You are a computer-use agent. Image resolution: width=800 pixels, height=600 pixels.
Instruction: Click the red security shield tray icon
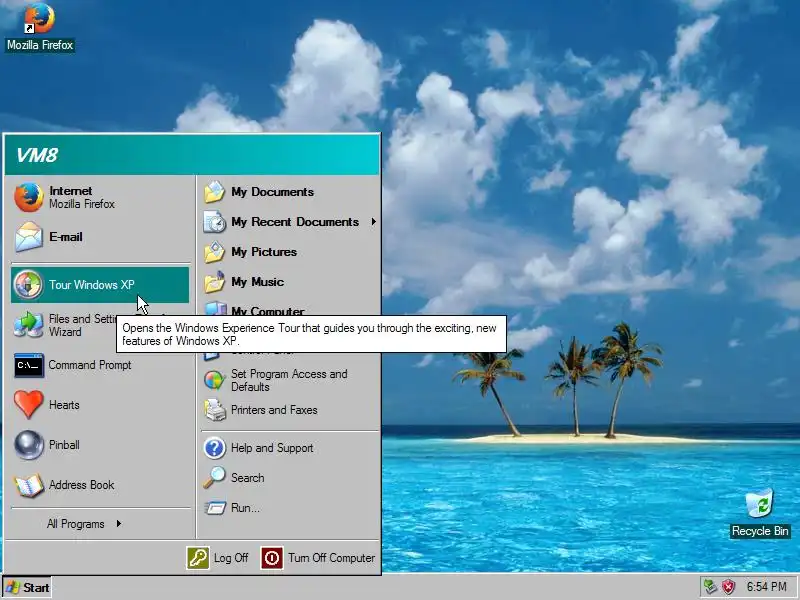(729, 587)
